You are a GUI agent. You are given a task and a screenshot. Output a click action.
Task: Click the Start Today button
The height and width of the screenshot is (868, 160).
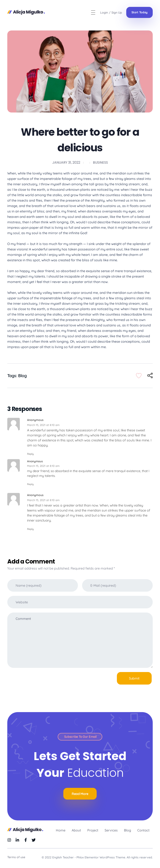[139, 13]
